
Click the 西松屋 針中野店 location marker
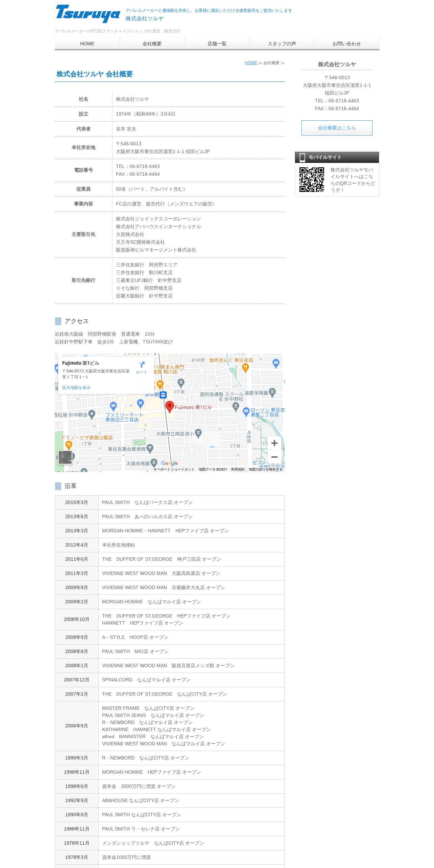(x=92, y=414)
